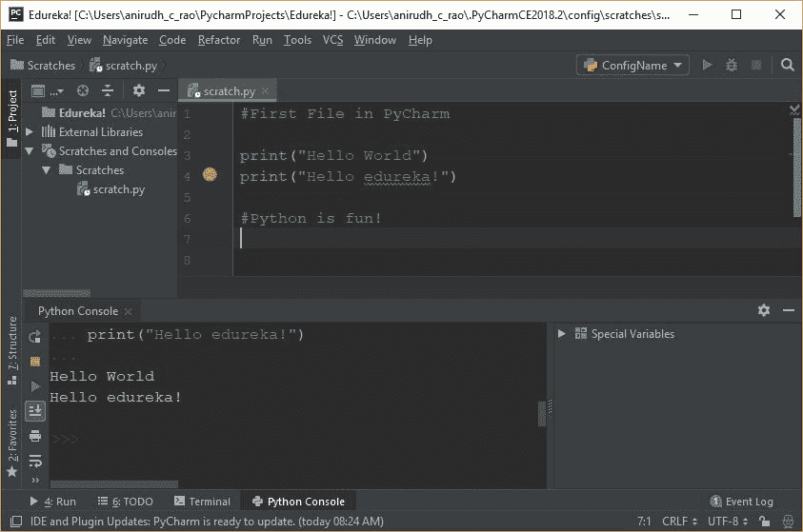
Task: Rerun the Python Console
Action: click(35, 337)
